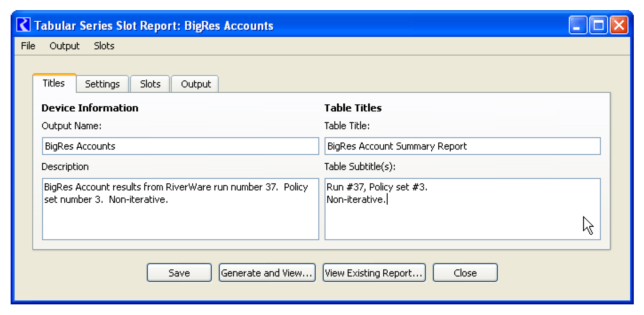
Task: Focus the Description text box
Action: point(180,209)
